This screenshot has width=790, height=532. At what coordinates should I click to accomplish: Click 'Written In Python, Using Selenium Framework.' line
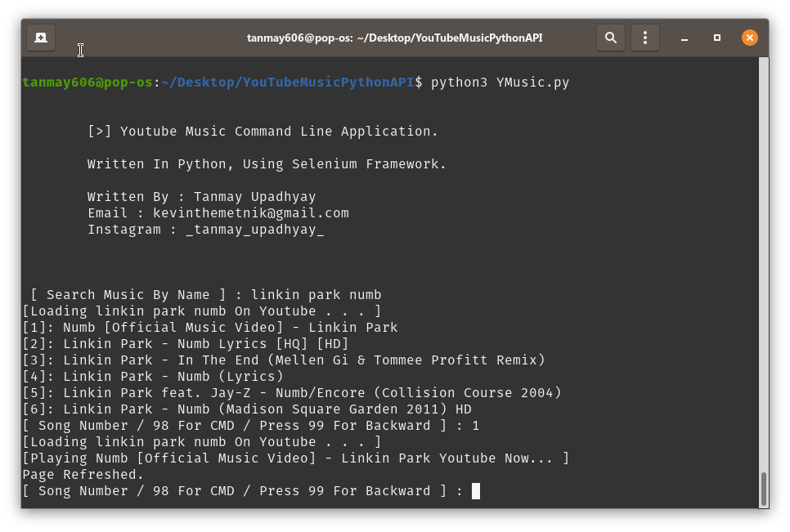(x=267, y=164)
